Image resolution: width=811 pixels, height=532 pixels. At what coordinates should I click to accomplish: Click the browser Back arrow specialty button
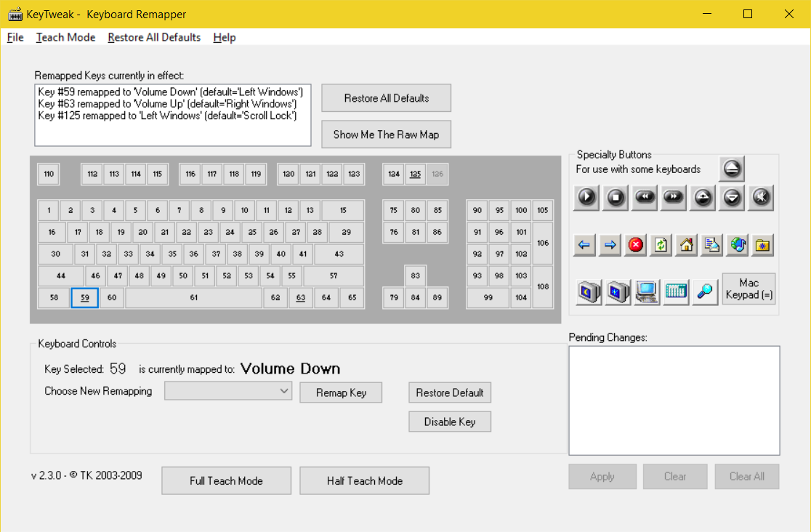584,245
